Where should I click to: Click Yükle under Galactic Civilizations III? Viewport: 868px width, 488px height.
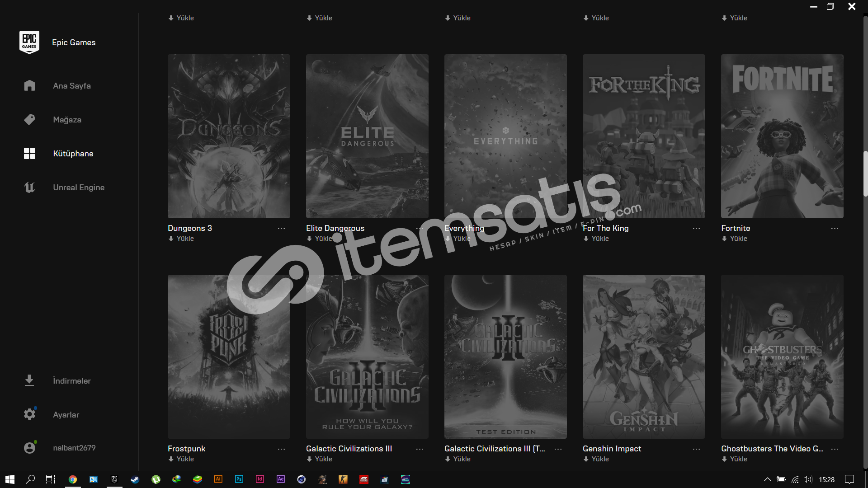320,459
